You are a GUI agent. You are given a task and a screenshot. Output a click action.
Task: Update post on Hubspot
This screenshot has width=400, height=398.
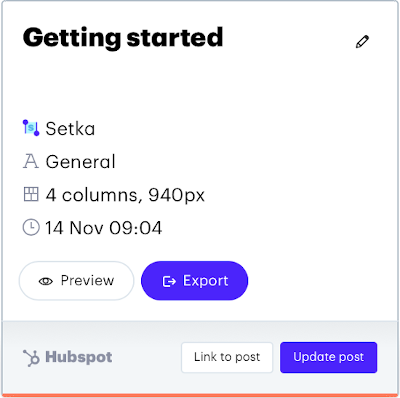tap(329, 357)
